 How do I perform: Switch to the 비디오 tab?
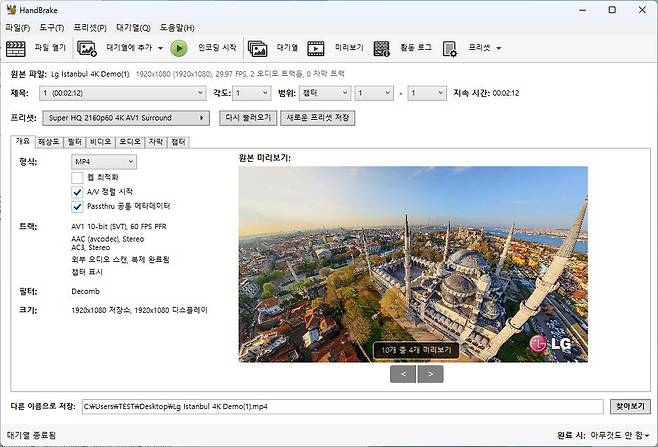[100, 142]
